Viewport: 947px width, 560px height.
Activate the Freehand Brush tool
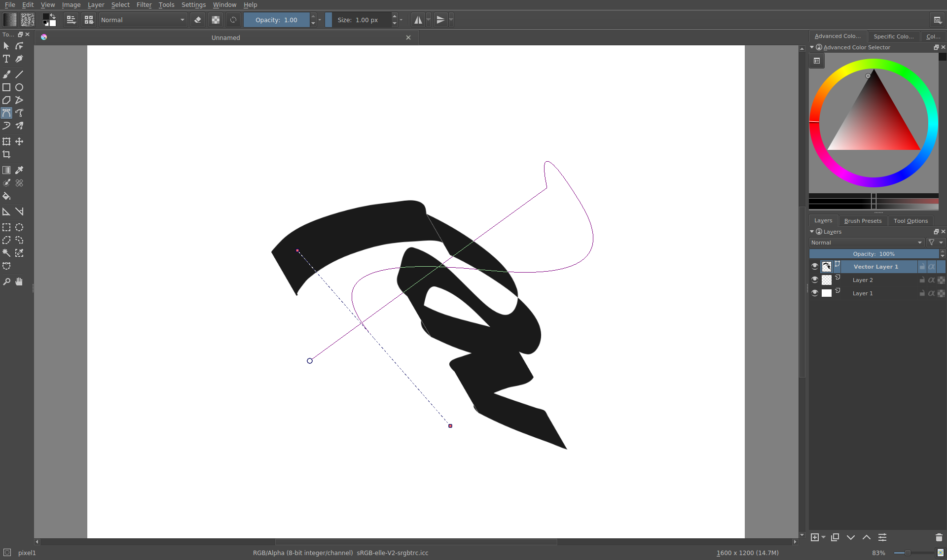tap(6, 74)
